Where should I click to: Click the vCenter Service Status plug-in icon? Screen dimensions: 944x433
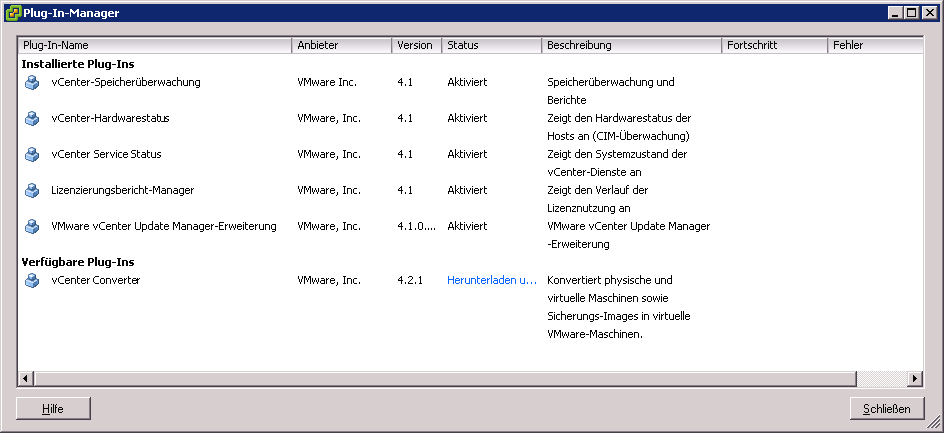32,155
